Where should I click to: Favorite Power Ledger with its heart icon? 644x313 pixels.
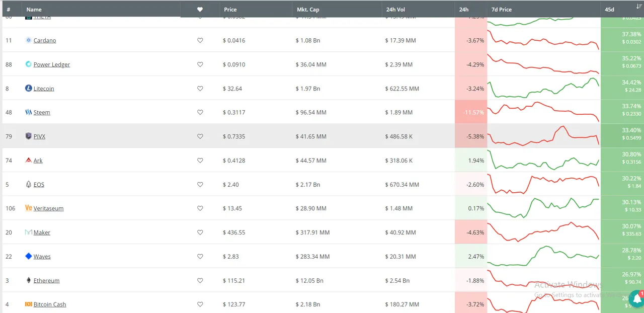[200, 64]
